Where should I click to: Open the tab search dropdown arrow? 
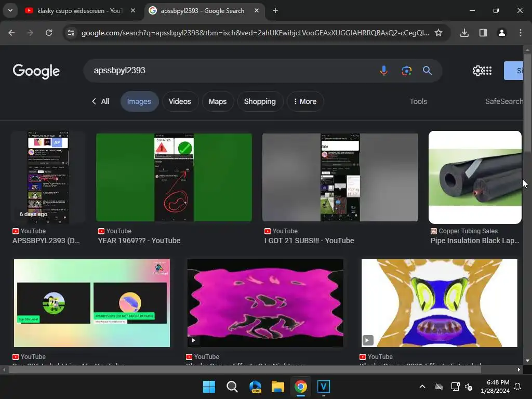click(x=10, y=10)
